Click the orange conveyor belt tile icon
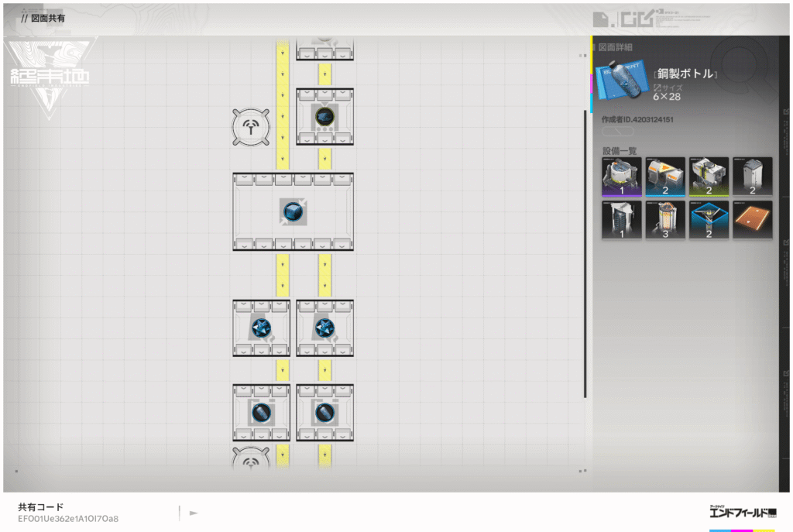 point(752,220)
